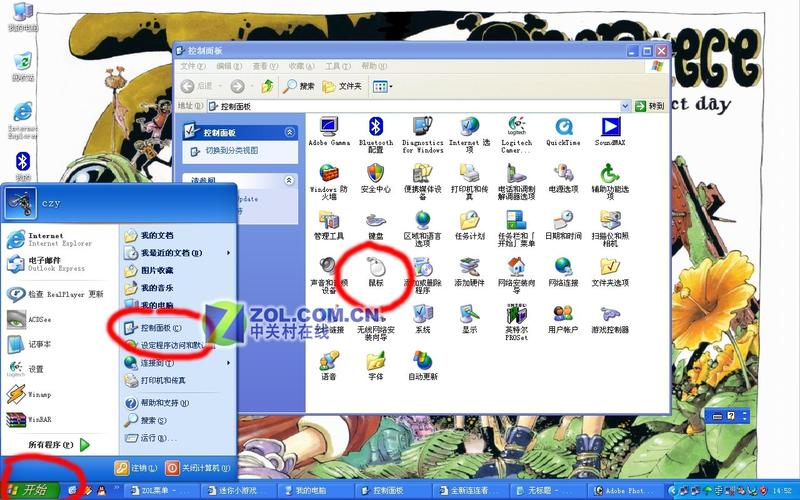The width and height of the screenshot is (800, 500).
Task: Open the 用户帐户 icon
Action: pyautogui.click(x=563, y=319)
